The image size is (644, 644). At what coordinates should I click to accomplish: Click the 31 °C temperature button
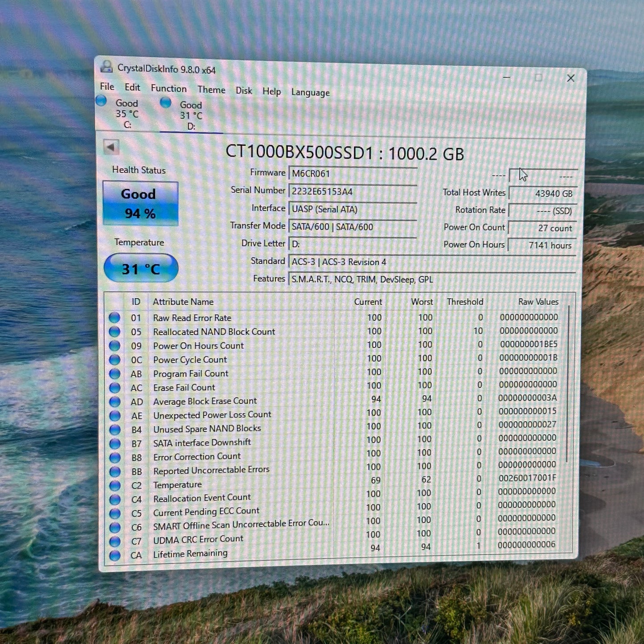(141, 268)
